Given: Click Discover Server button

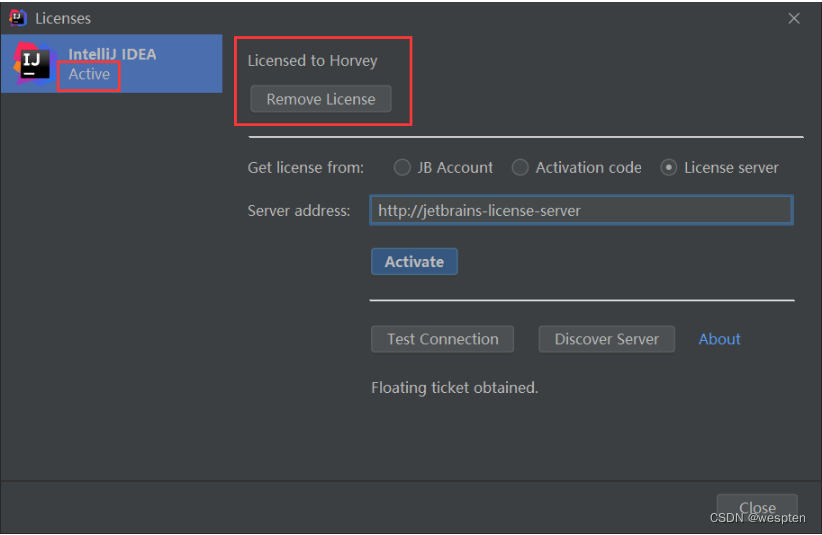Looking at the screenshot, I should coord(607,339).
